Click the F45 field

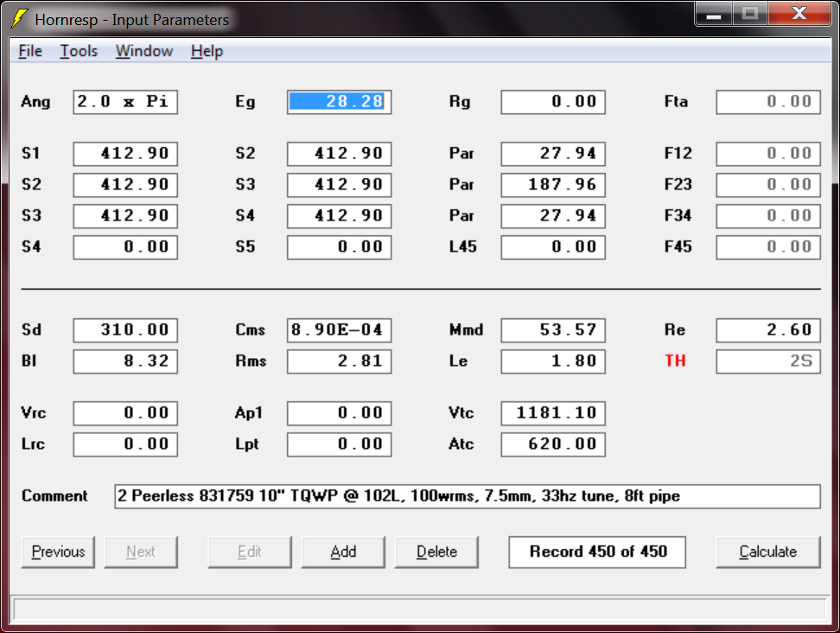coord(768,247)
